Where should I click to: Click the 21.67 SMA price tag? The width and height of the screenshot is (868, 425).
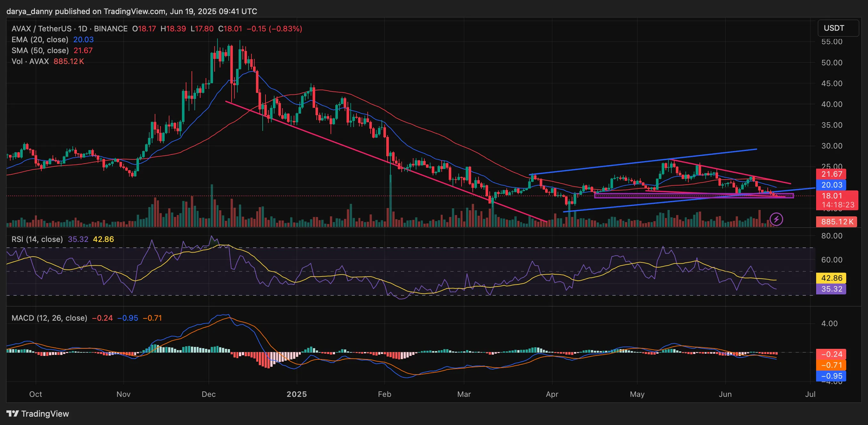[831, 174]
